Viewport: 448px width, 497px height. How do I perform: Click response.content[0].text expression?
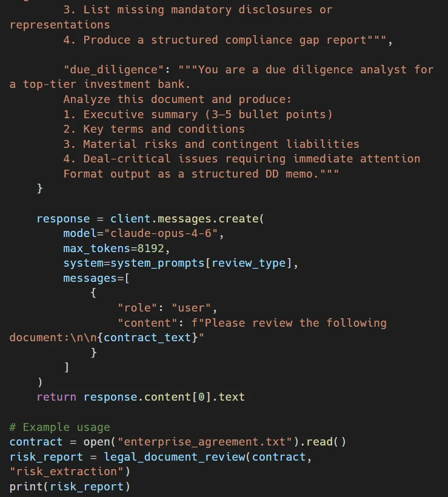pyautogui.click(x=164, y=397)
